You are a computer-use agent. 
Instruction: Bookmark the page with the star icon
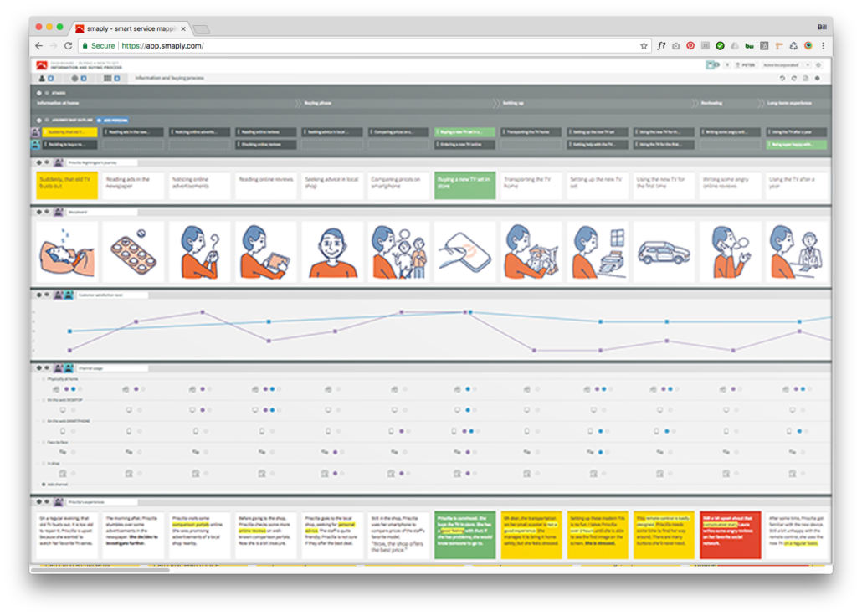point(644,46)
